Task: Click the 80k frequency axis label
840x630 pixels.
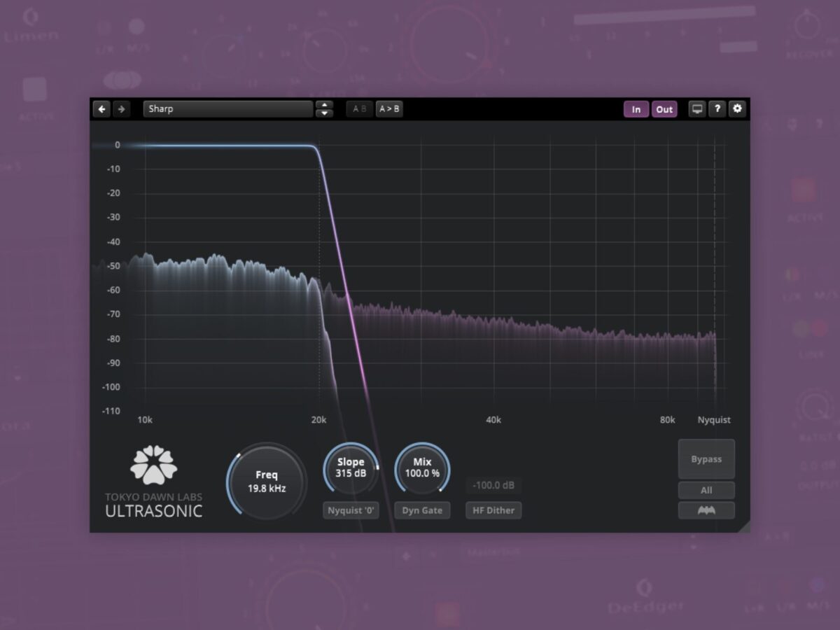Action: [x=667, y=420]
